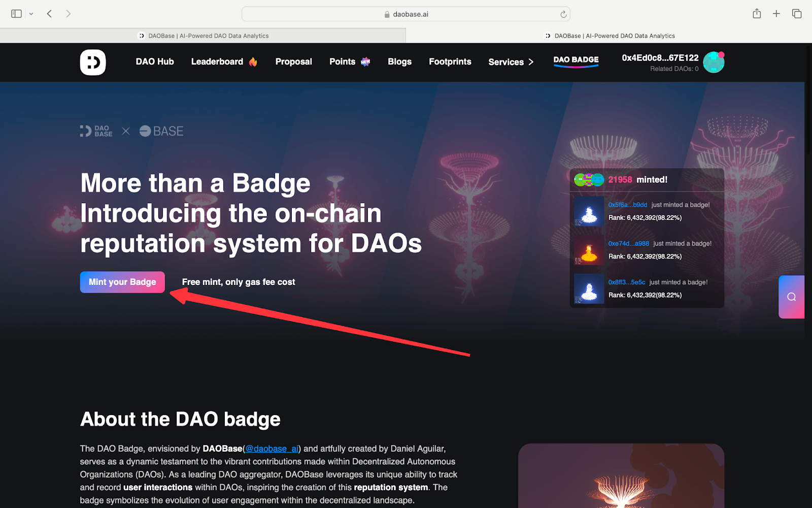812x508 pixels.
Task: Open the DAO BADGE nav link
Action: click(576, 61)
